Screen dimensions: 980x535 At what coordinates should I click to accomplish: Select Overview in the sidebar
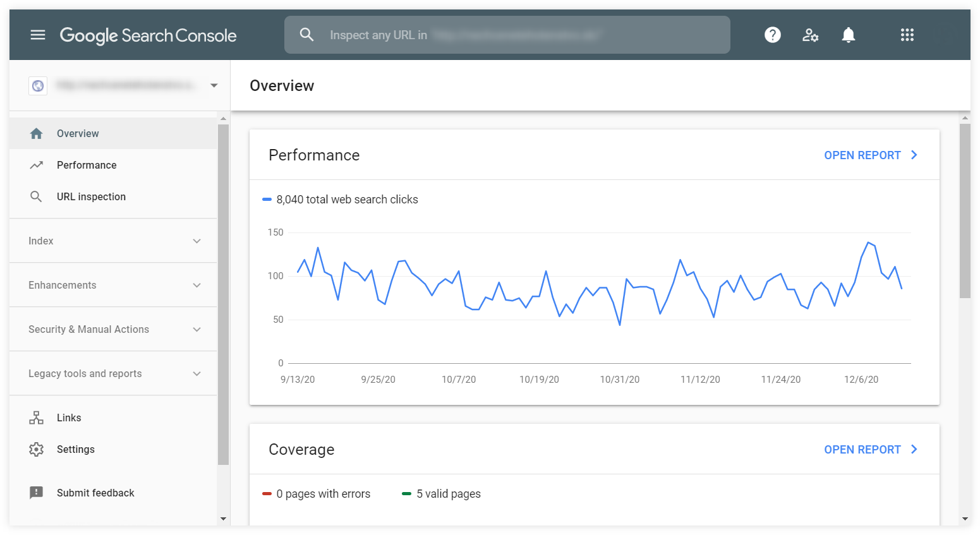[x=78, y=133]
